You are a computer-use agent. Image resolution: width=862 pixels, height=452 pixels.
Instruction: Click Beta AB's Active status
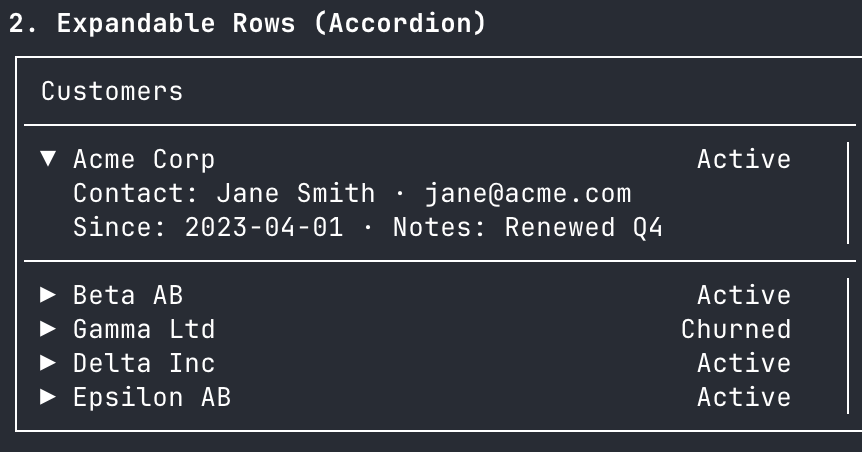point(744,295)
